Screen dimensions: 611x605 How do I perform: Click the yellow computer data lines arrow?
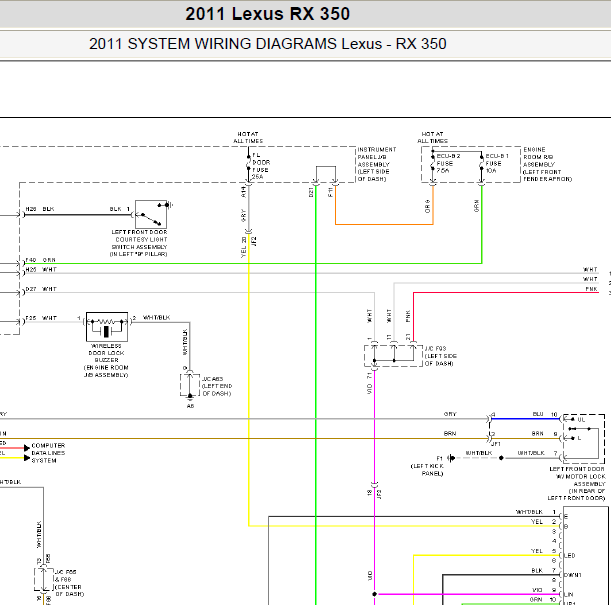pos(26,457)
